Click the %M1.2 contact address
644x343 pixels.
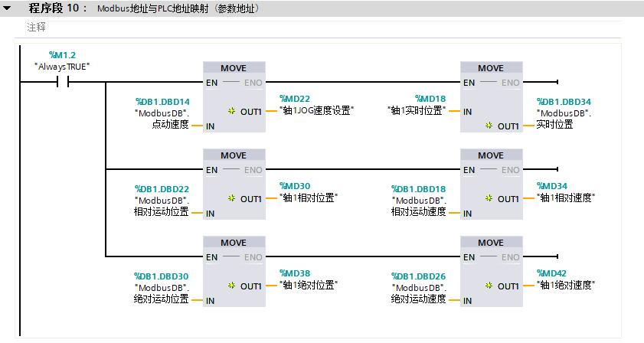pyautogui.click(x=63, y=55)
